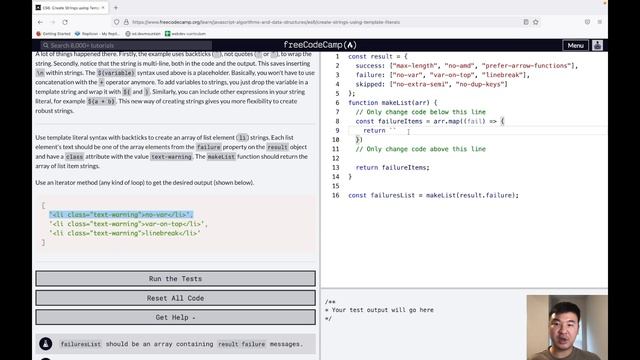Reload the page with the refresh icon

pos(65,22)
